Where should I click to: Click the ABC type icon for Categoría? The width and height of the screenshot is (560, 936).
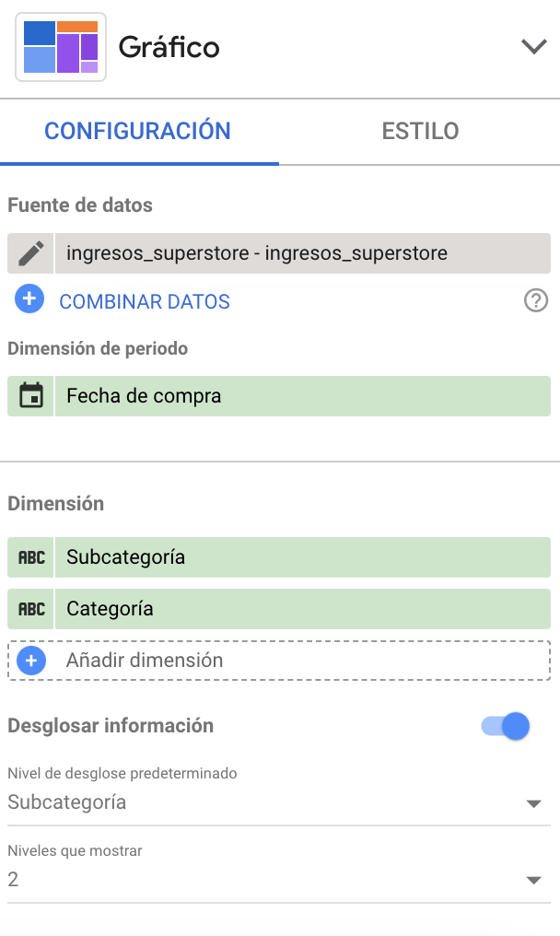tap(31, 609)
